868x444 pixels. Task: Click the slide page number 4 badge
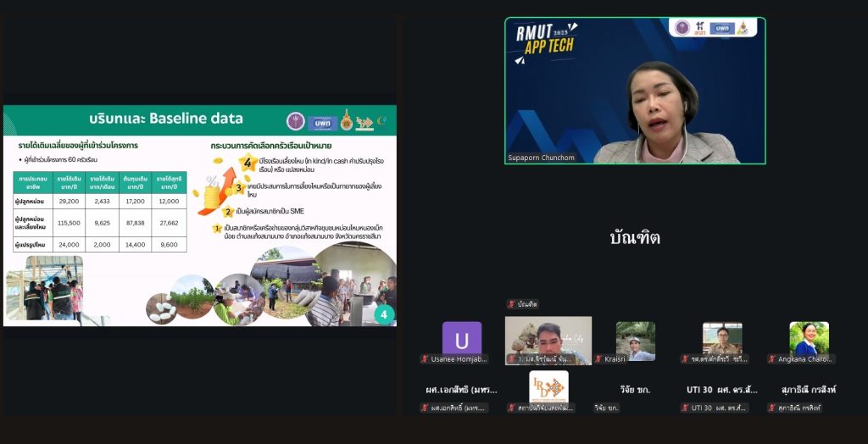point(384,314)
